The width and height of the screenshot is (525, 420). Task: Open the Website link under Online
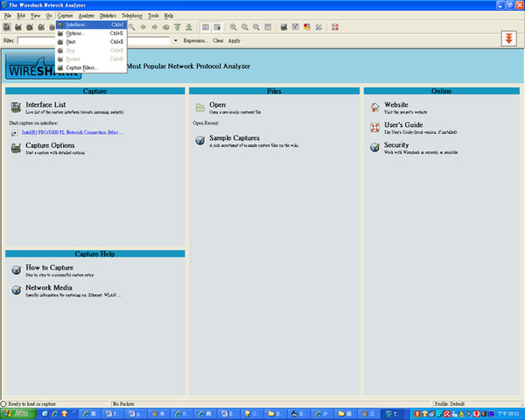point(396,105)
